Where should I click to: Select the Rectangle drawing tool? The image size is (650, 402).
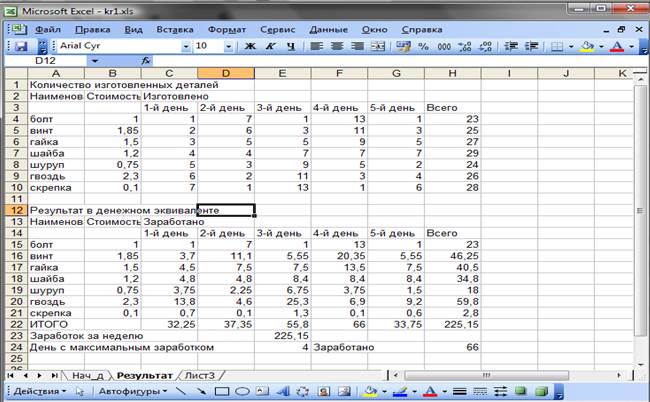pos(223,391)
